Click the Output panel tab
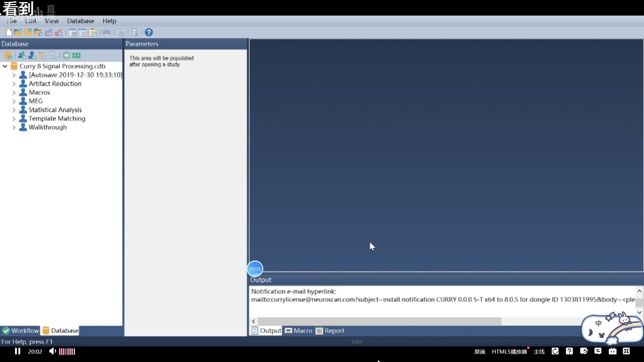Image resolution: width=644 pixels, height=362 pixels. (266, 330)
